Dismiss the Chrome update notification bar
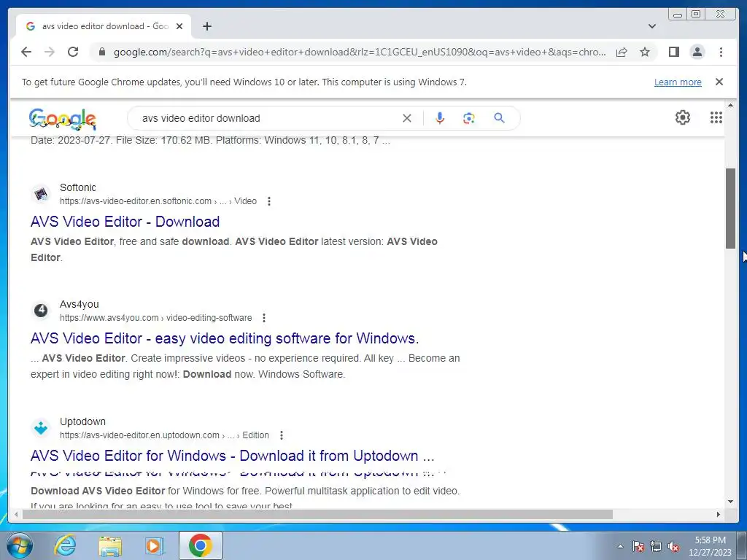The image size is (747, 560). click(719, 82)
